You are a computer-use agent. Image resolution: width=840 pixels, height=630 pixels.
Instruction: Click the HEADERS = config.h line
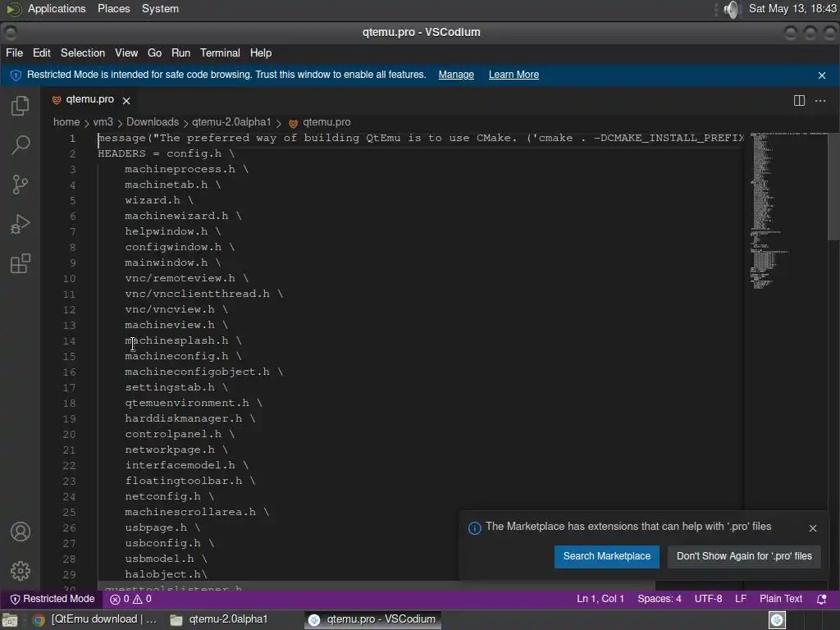coord(166,153)
